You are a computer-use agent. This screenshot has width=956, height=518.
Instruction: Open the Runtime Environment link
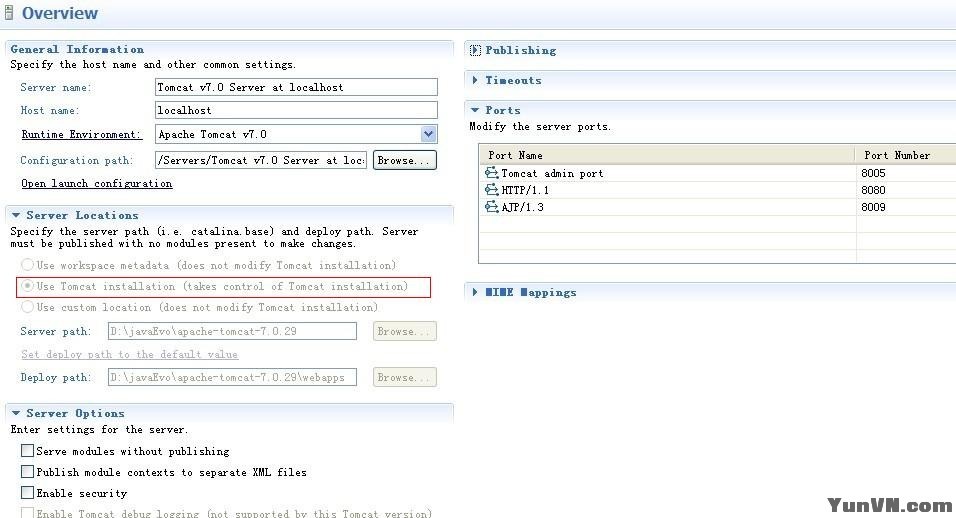[82, 135]
